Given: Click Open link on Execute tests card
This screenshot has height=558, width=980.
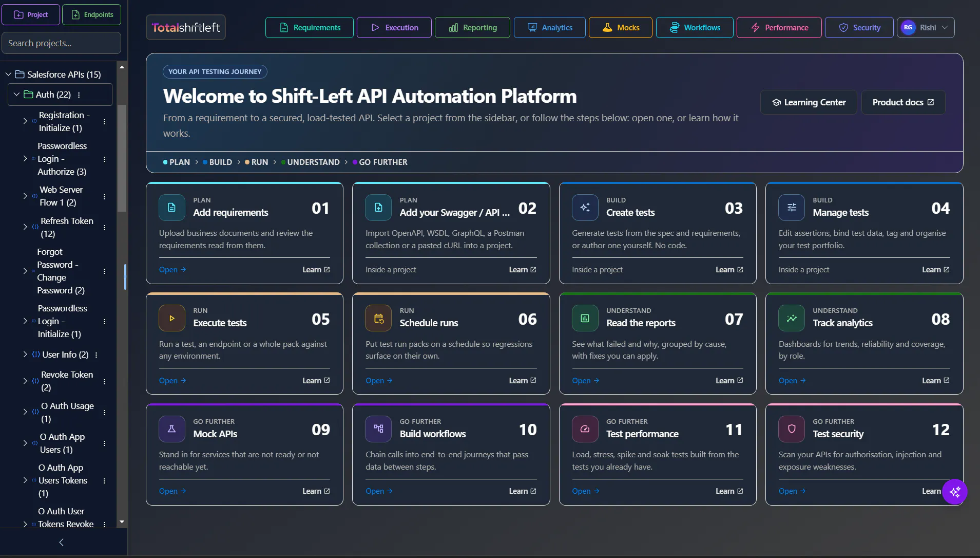Looking at the screenshot, I should tap(172, 381).
